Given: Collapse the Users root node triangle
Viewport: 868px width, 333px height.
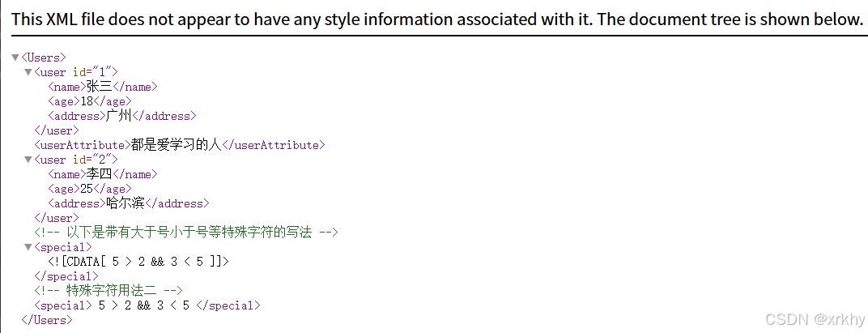Looking at the screenshot, I should (15, 57).
